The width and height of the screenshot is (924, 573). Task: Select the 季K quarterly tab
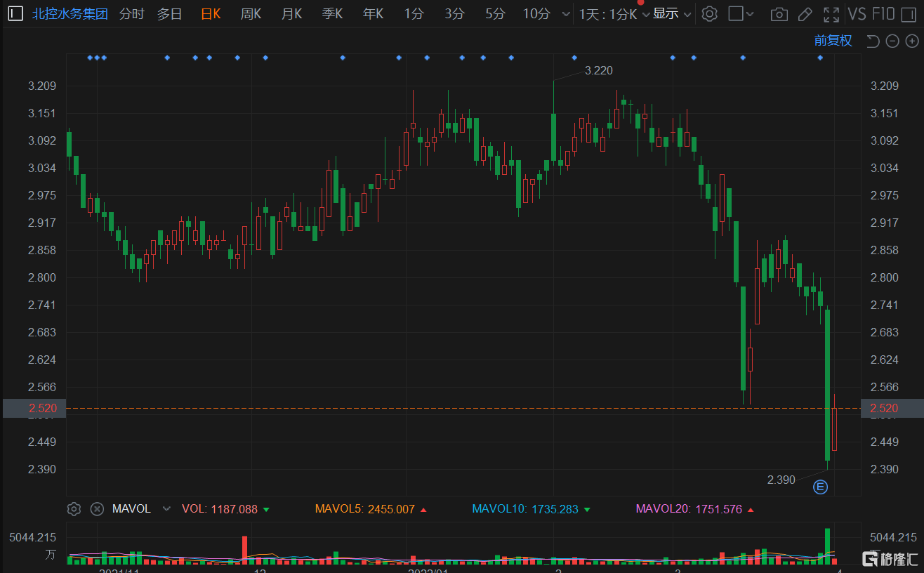pos(332,13)
